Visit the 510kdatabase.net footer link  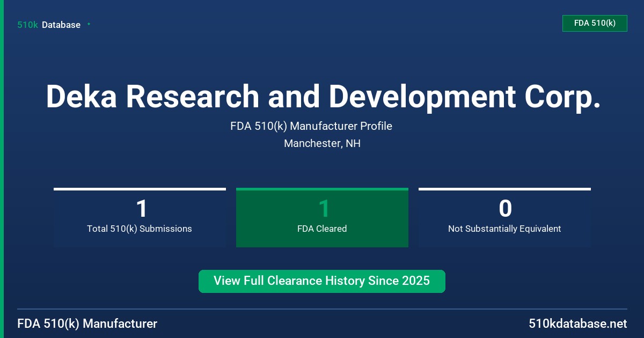coord(577,324)
